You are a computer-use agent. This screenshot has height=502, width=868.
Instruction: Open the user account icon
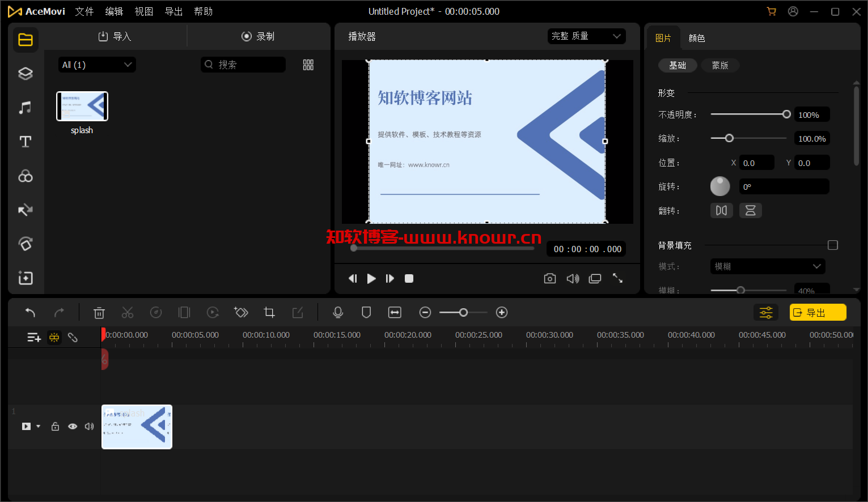point(793,11)
